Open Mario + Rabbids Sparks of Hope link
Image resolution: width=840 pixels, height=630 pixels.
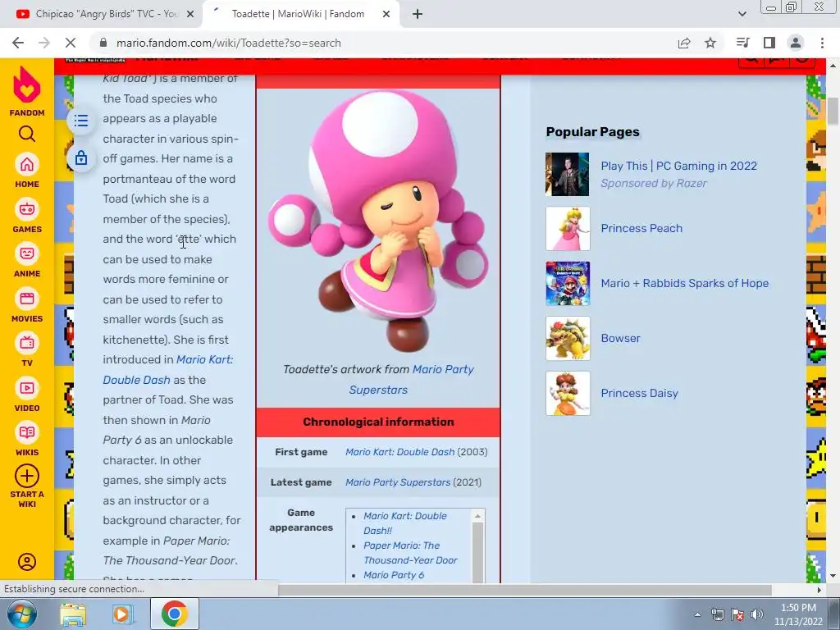[685, 283]
